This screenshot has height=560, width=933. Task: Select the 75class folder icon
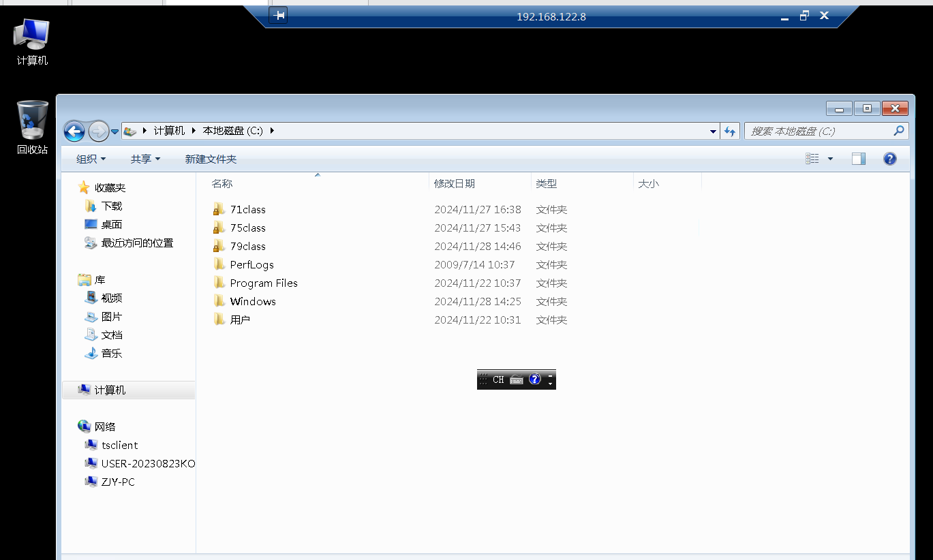[x=219, y=228]
